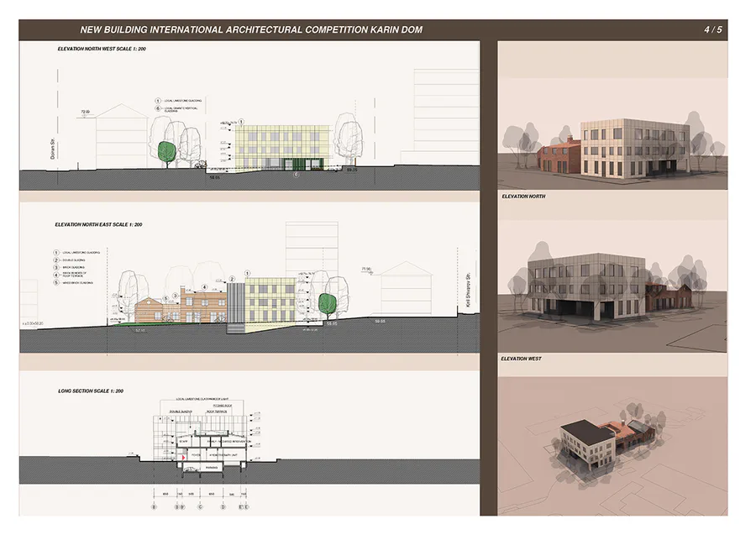Click grid axis marker "C" below the section
This screenshot has width=756, height=540.
click(x=201, y=507)
